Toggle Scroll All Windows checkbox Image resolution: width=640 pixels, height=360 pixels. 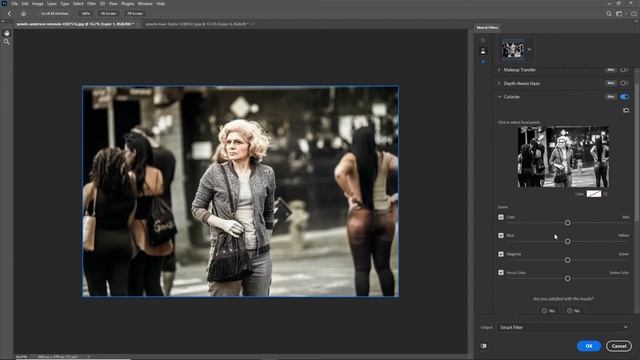pyautogui.click(x=38, y=13)
